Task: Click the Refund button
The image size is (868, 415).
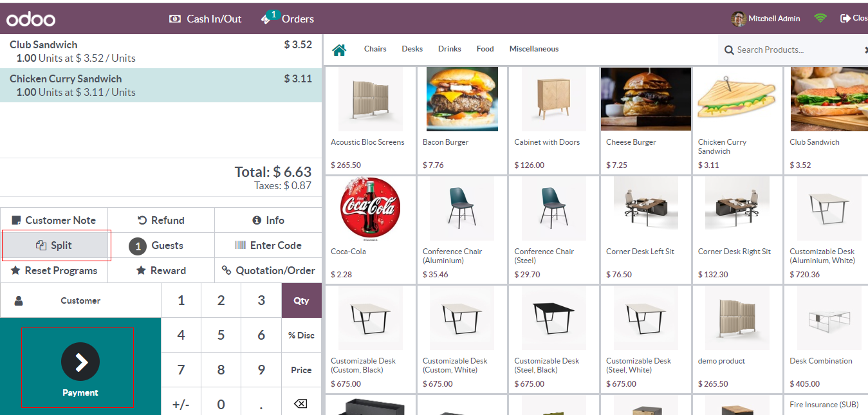Action: pyautogui.click(x=161, y=220)
